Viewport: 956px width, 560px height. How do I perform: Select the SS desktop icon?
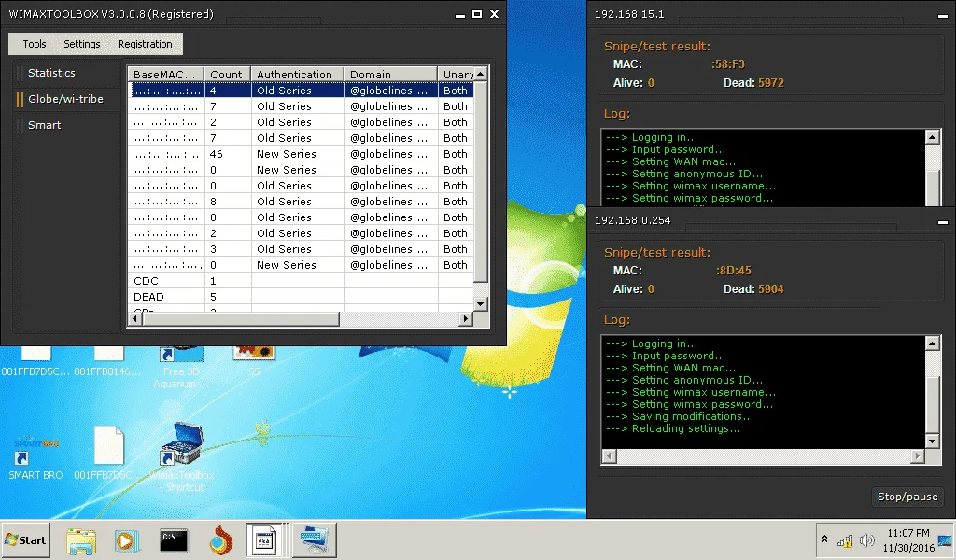tap(254, 362)
